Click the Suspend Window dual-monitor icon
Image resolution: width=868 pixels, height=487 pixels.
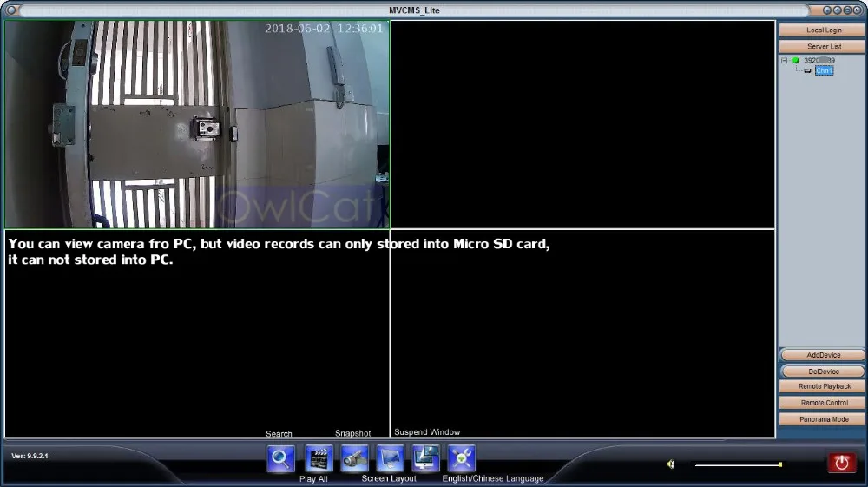[425, 458]
